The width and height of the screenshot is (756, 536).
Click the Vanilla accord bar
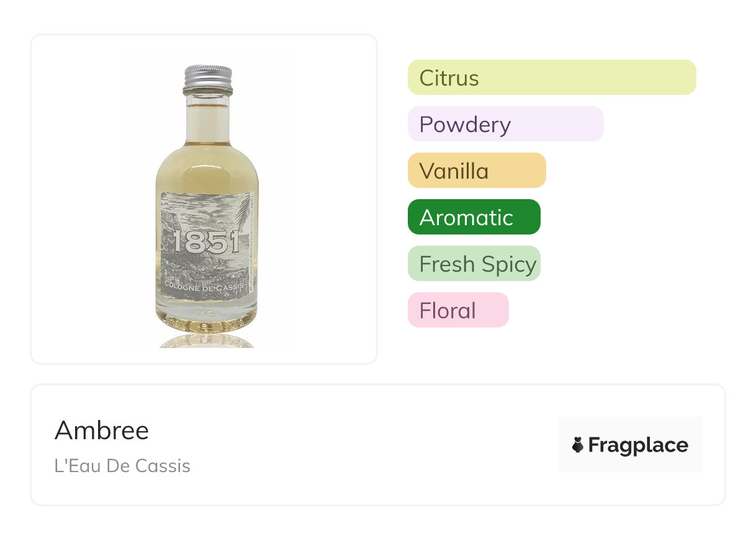pyautogui.click(x=476, y=171)
